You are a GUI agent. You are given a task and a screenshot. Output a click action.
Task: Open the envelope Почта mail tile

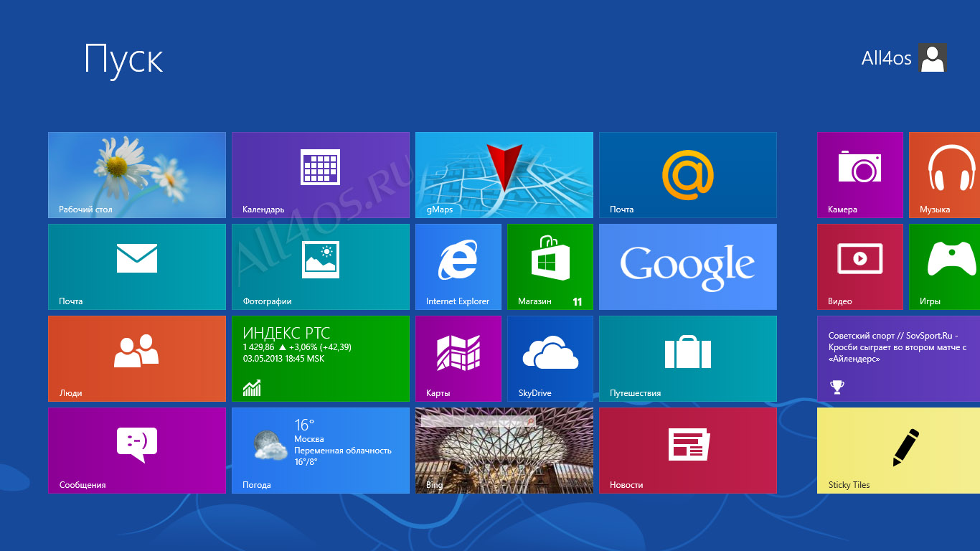click(137, 267)
